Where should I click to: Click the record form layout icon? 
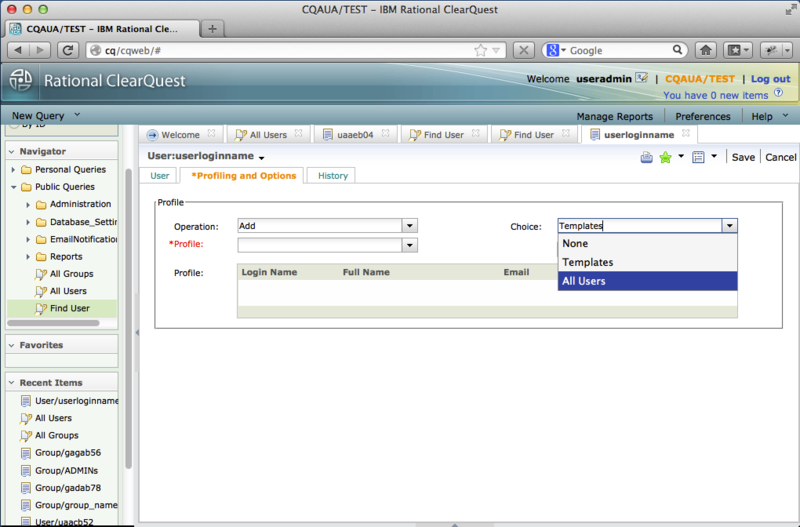(698, 157)
